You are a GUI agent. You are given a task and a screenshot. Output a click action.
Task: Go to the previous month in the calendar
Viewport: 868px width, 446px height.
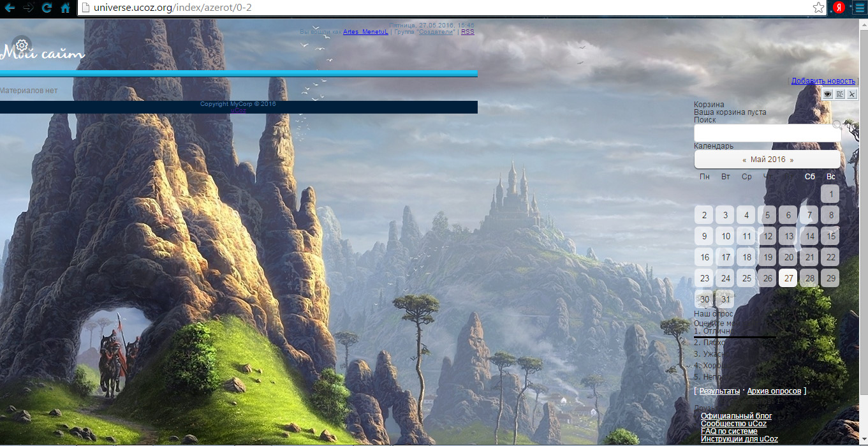click(744, 160)
